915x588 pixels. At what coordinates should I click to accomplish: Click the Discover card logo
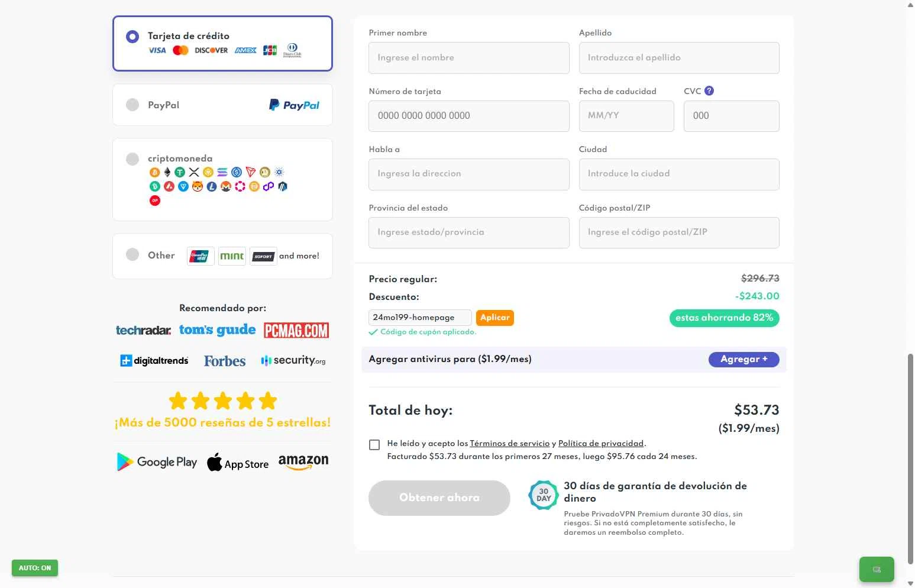(211, 50)
